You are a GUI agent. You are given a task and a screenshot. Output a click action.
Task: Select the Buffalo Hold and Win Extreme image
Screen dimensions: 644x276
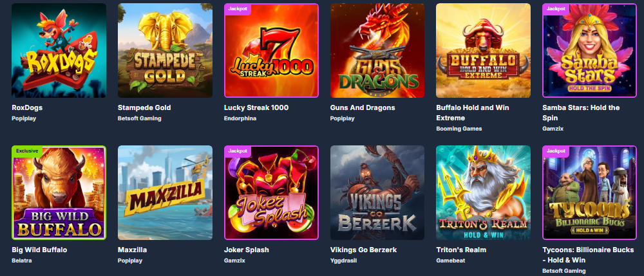coord(484,50)
